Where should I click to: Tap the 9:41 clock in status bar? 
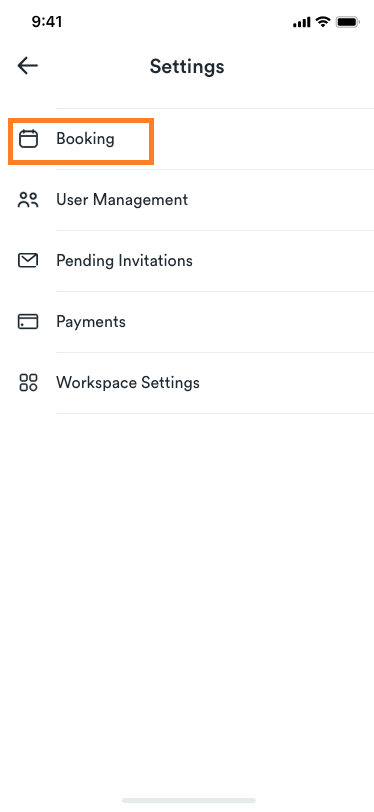[47, 22]
